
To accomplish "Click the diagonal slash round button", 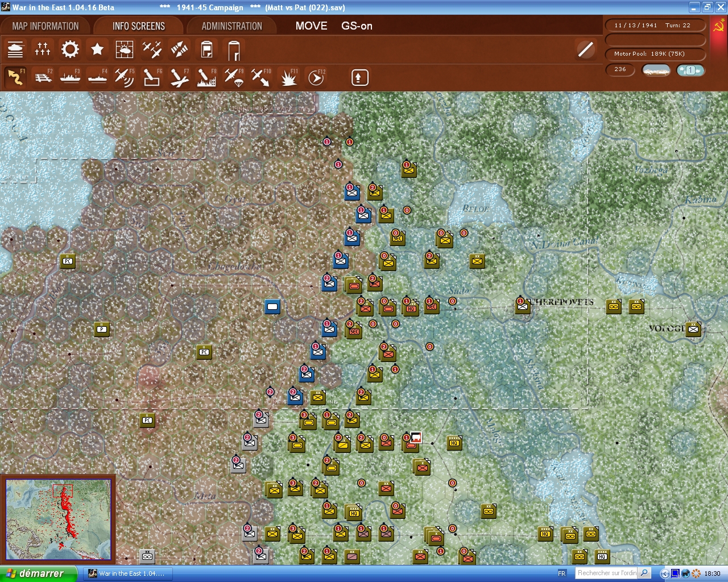I will click(x=585, y=49).
